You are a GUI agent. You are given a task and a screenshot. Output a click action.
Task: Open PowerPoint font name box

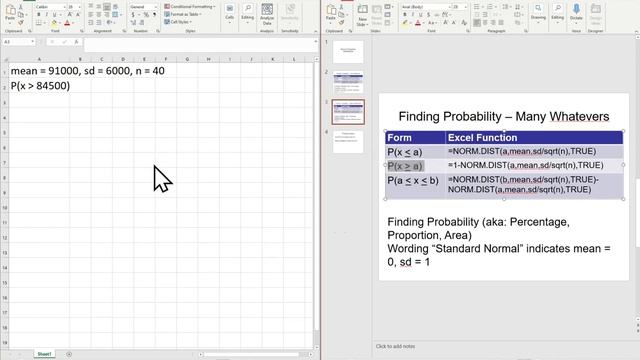[425, 7]
